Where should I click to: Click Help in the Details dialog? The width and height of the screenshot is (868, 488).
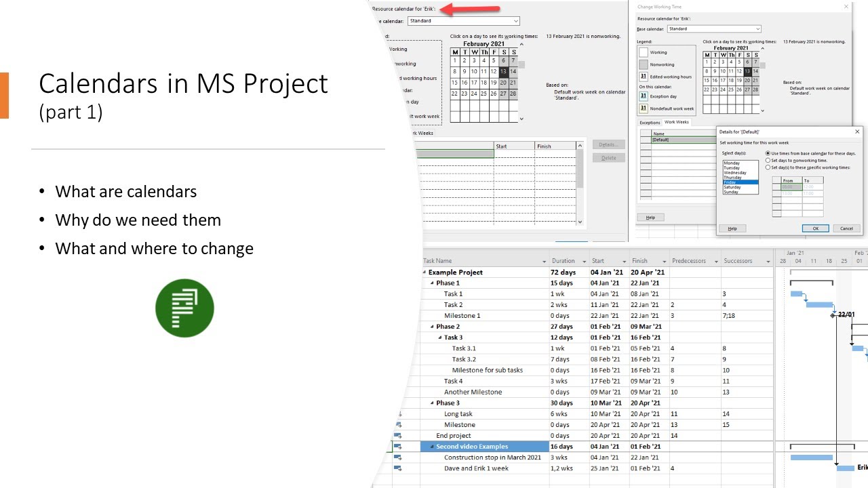tap(732, 228)
